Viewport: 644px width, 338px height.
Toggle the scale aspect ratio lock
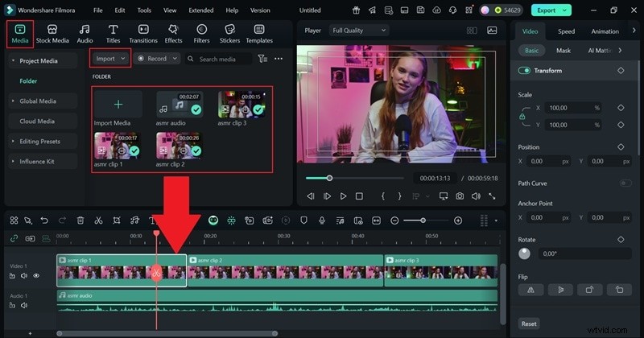point(522,116)
